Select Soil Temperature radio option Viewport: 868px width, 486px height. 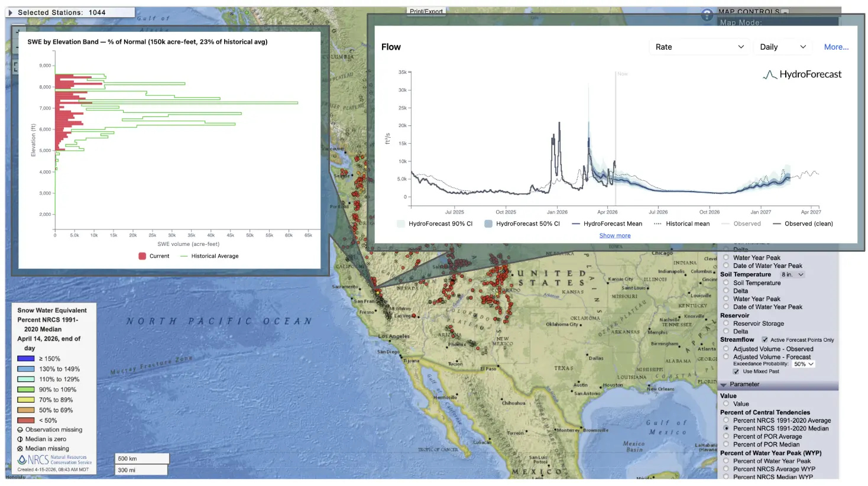726,283
